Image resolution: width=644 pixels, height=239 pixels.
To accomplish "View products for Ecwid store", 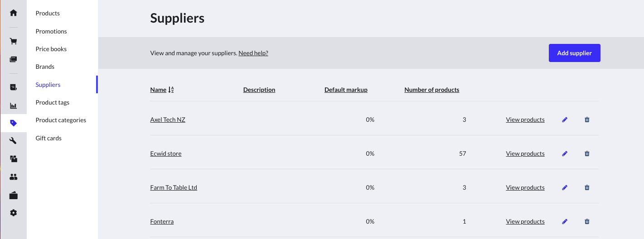I will coord(525,154).
